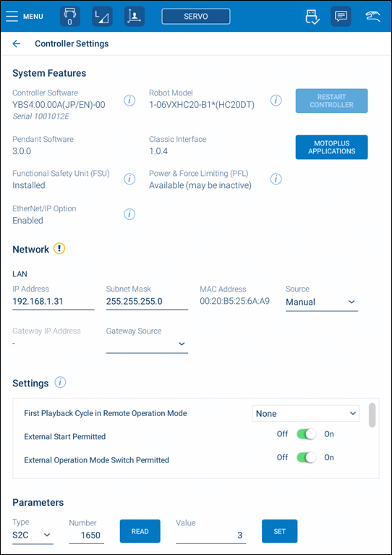Toggle External Operation Mode Switch Permitted
This screenshot has height=555, width=392.
(x=307, y=457)
